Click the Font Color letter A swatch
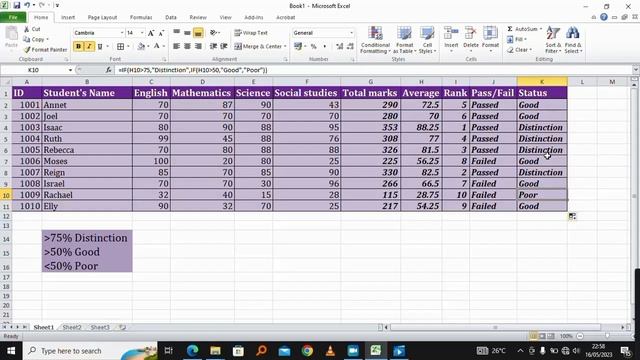 click(x=156, y=47)
